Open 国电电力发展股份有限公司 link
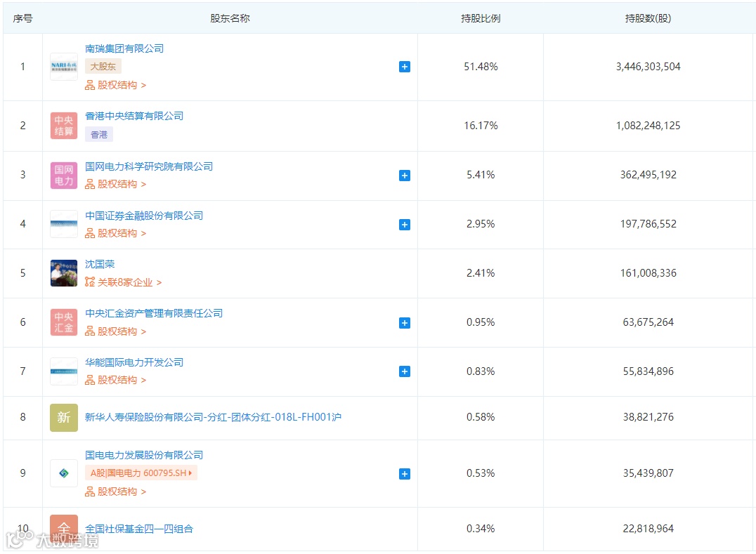This screenshot has width=756, height=554. pos(144,455)
